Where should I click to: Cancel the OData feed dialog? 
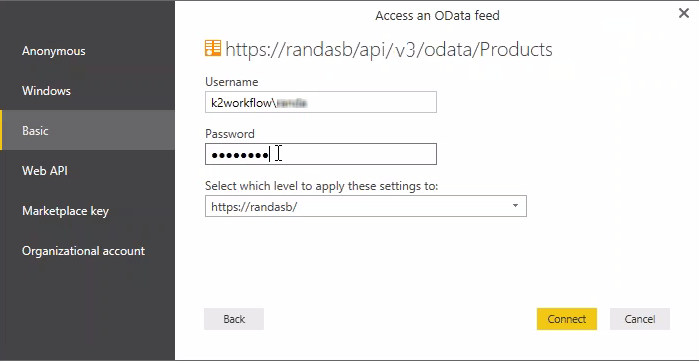pos(640,319)
